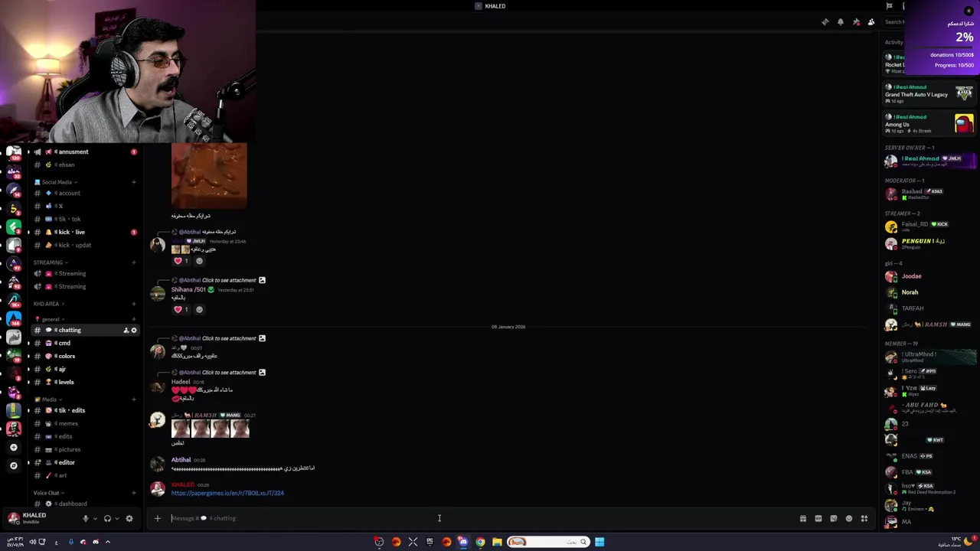Open Discover servers compass icon
Screen dimensions: 980x551
tap(13, 465)
